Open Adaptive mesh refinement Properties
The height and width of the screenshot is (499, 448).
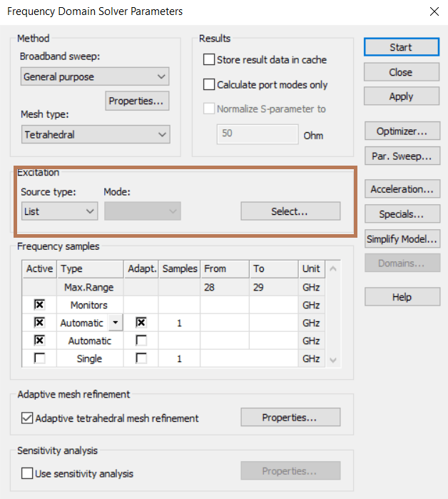(290, 418)
